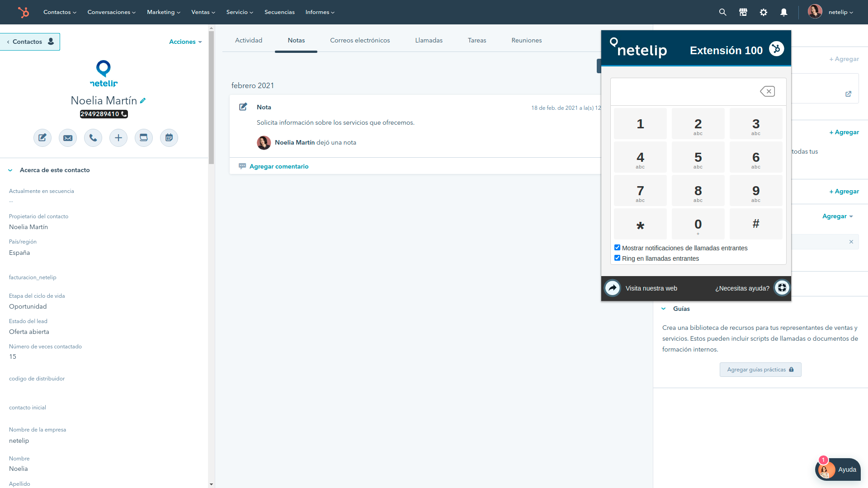Click the help lifebuoy icon in the dialer
The image size is (868, 488).
coord(782,288)
